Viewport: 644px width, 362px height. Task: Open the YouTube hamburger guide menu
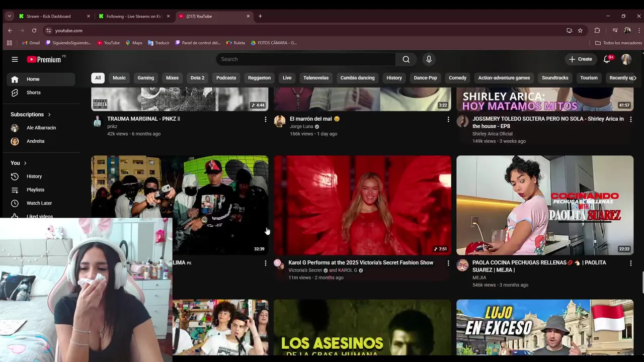(x=15, y=59)
